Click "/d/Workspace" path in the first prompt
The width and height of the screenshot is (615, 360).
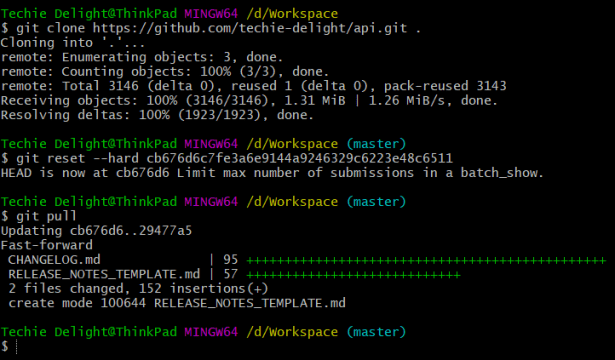coord(292,14)
